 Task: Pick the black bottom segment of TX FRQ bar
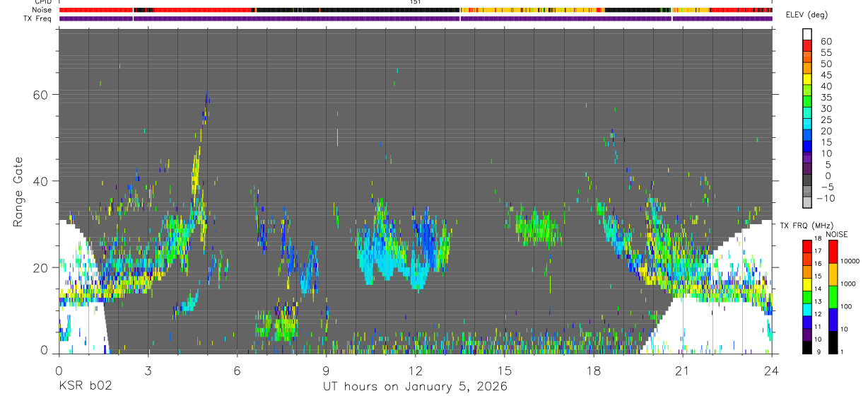coord(807,348)
